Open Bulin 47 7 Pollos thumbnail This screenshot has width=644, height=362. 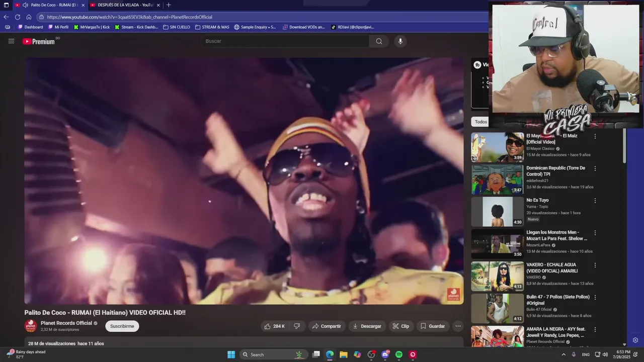point(498,308)
